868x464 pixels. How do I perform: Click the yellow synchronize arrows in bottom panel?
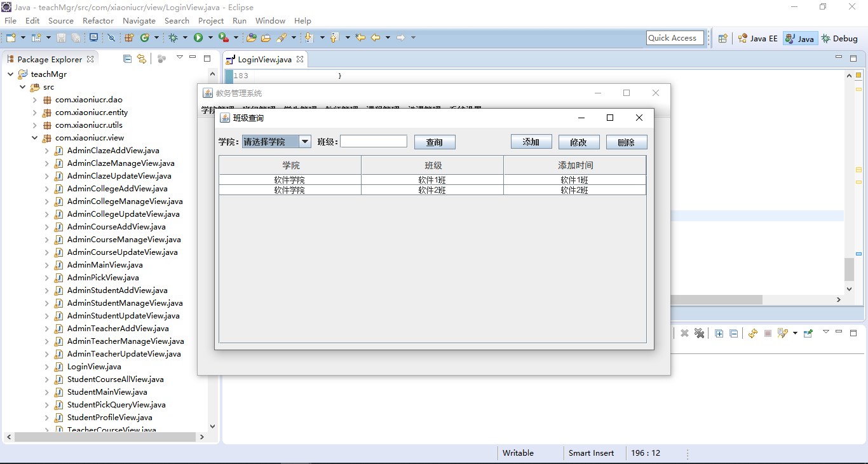(x=753, y=333)
